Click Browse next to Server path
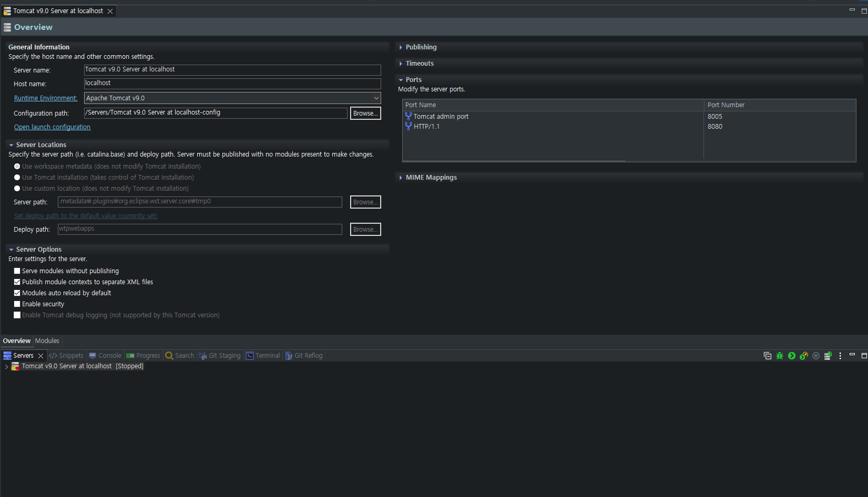Screen dimensions: 868x497 coord(365,202)
